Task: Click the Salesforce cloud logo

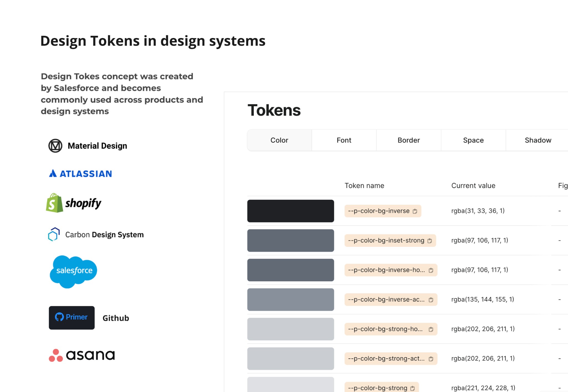Action: 73,271
